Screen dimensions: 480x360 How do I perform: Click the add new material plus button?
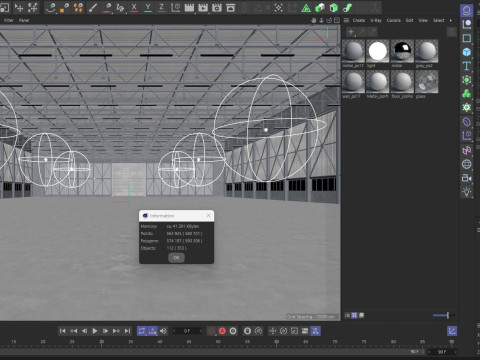click(351, 32)
